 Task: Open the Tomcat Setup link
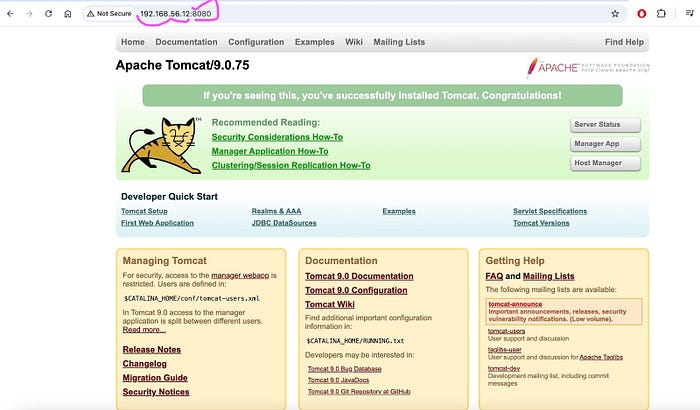click(144, 211)
